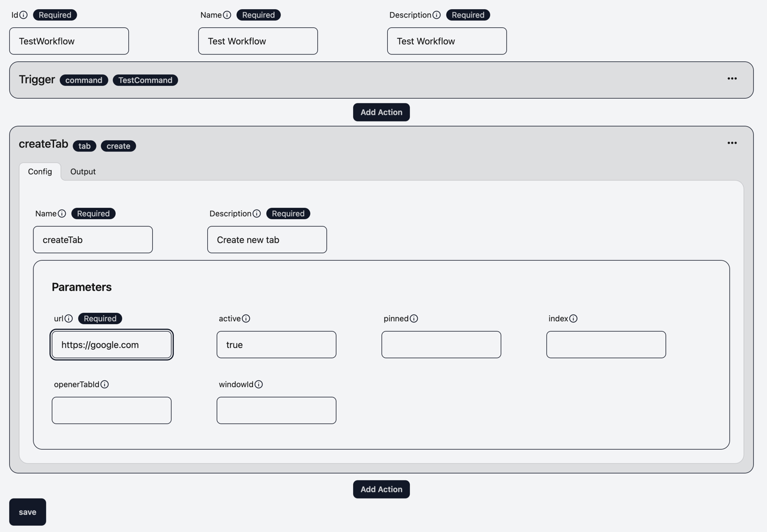Open the Trigger card three-dot menu
The height and width of the screenshot is (532, 767).
pyautogui.click(x=732, y=79)
